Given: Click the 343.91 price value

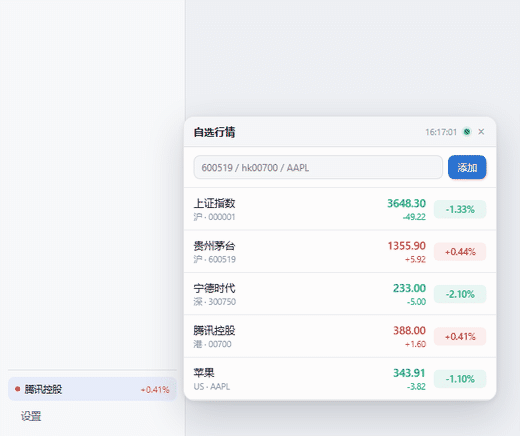Looking at the screenshot, I should click(409, 373).
